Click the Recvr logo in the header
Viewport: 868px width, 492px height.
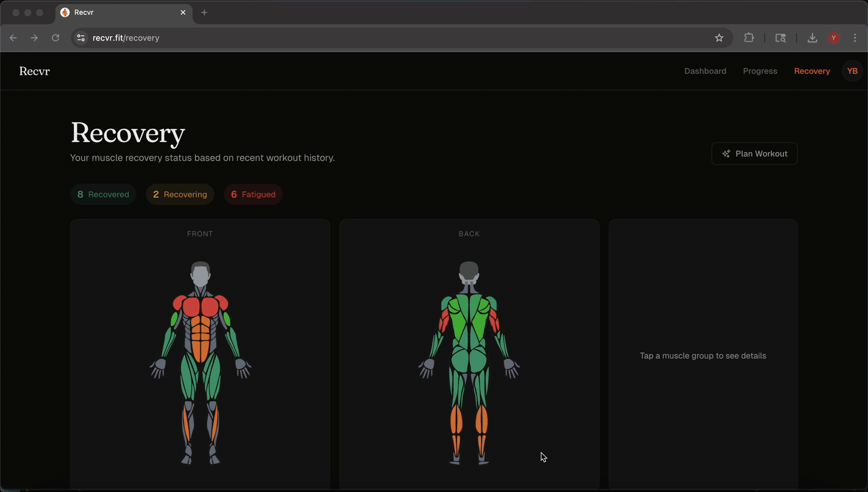pyautogui.click(x=34, y=71)
